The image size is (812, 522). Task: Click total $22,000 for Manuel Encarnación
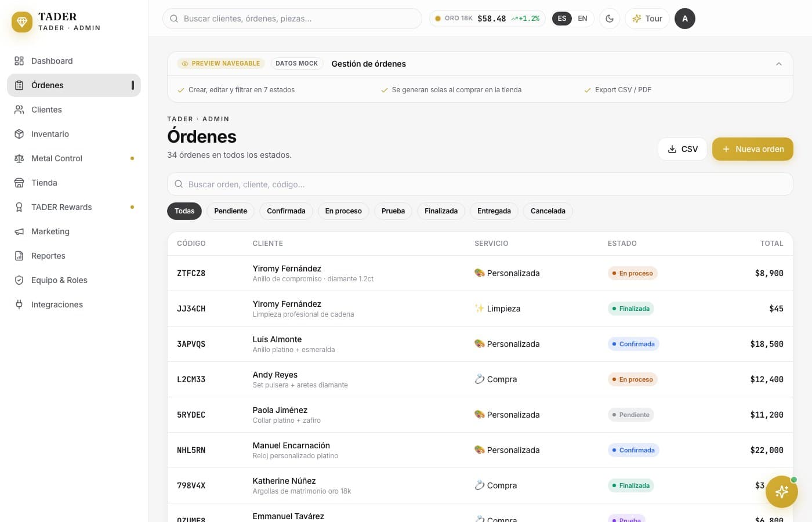coord(767,450)
